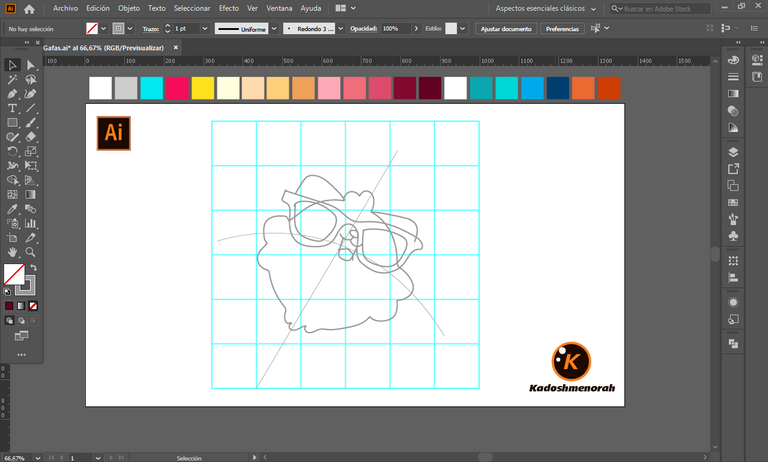Enable Draw Behind mode

pos(21,320)
